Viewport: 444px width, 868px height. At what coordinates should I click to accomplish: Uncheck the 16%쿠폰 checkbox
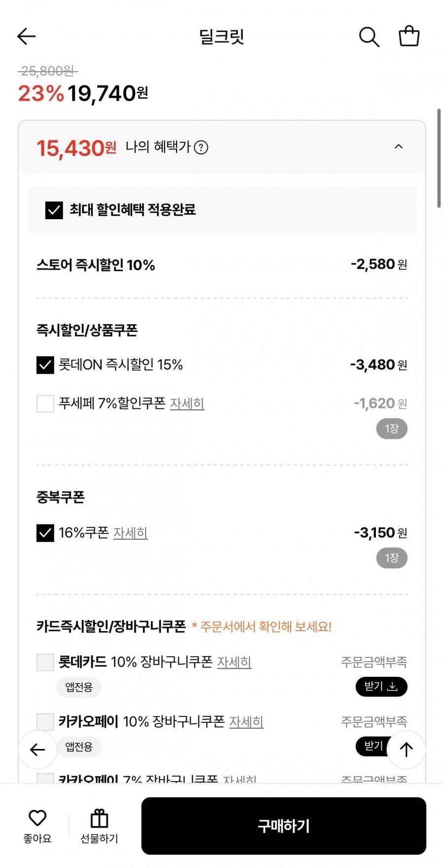point(45,533)
